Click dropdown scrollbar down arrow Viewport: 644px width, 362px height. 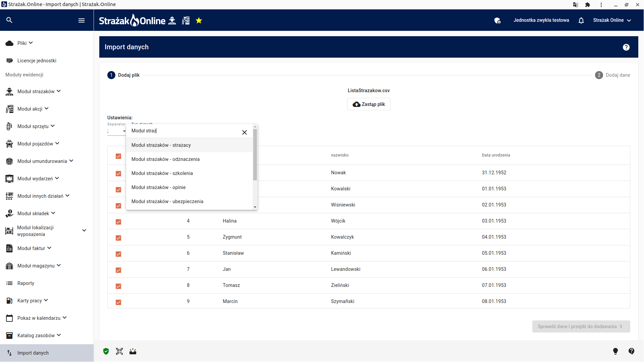pos(255,207)
